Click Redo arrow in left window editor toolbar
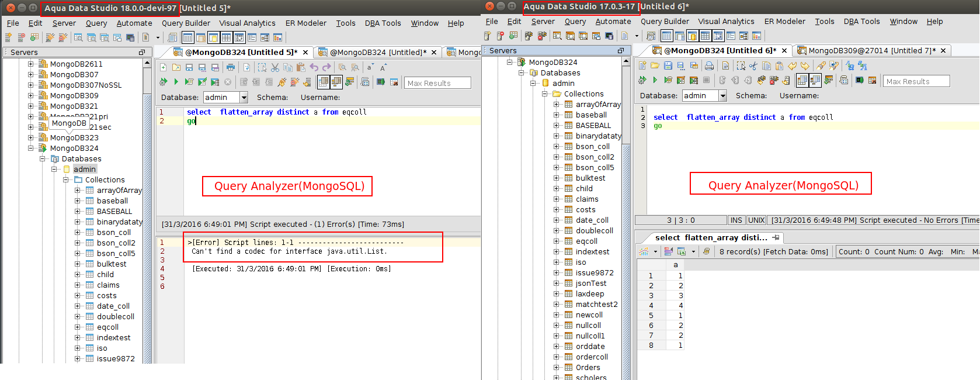 [326, 67]
